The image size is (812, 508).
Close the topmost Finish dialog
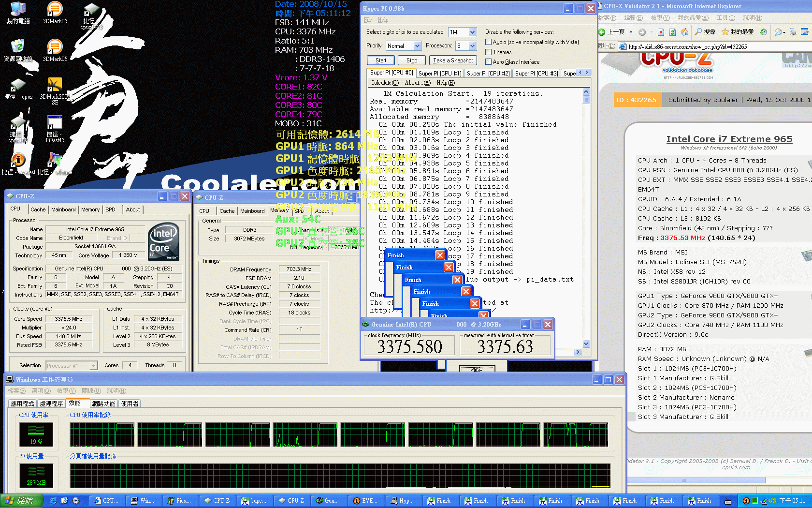point(440,255)
